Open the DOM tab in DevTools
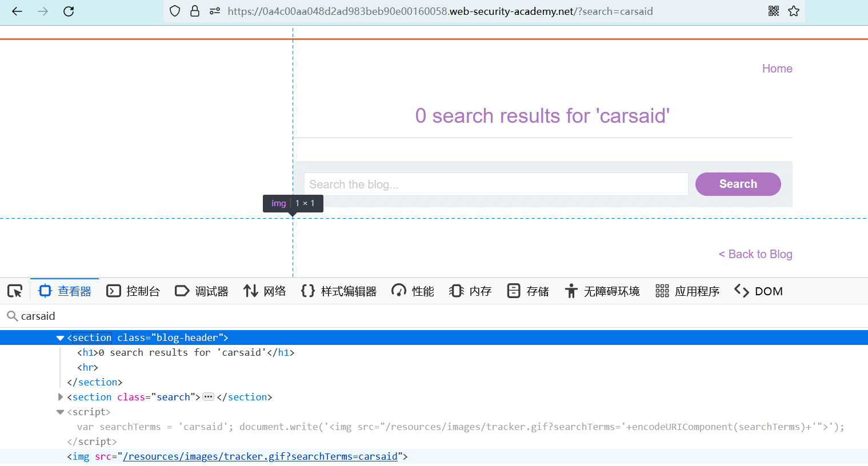Screen dimensions: 868x466 click(x=758, y=291)
